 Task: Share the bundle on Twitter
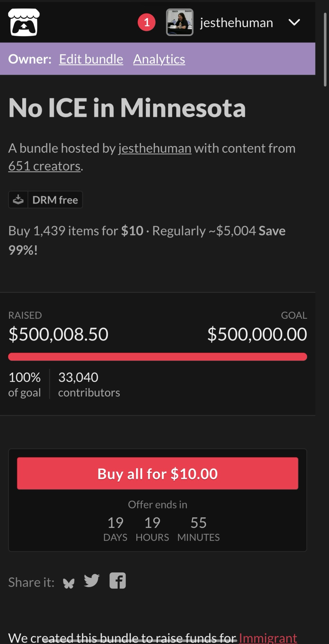92,581
